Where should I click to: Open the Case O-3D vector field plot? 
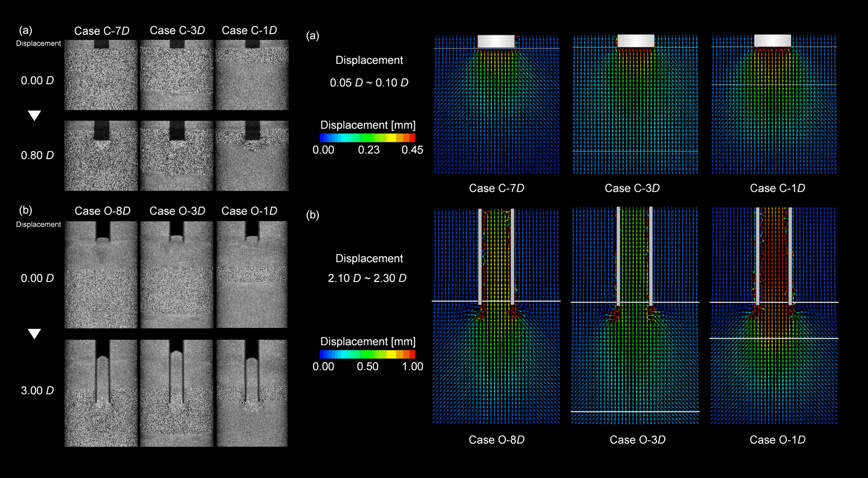635,315
